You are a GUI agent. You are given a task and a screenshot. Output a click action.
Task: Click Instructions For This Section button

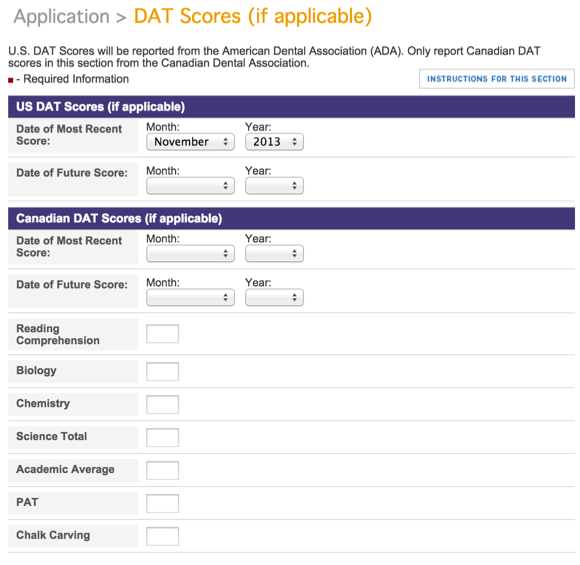(497, 79)
